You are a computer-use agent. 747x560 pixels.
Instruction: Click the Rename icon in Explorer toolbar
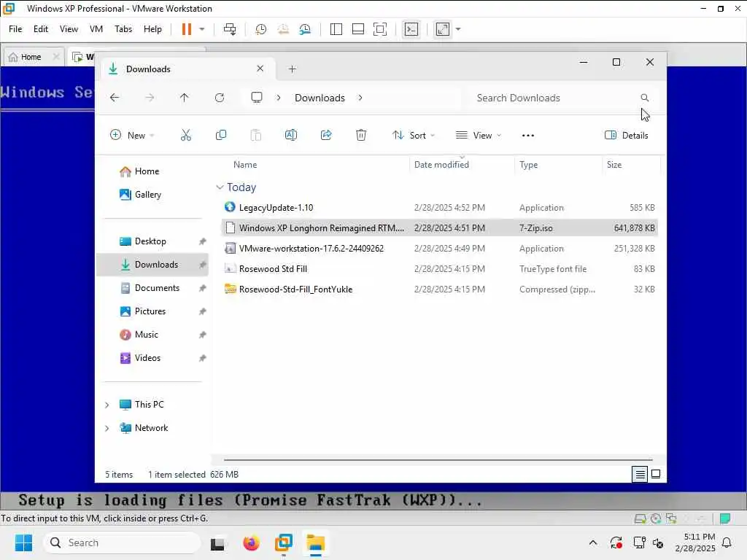click(x=290, y=135)
